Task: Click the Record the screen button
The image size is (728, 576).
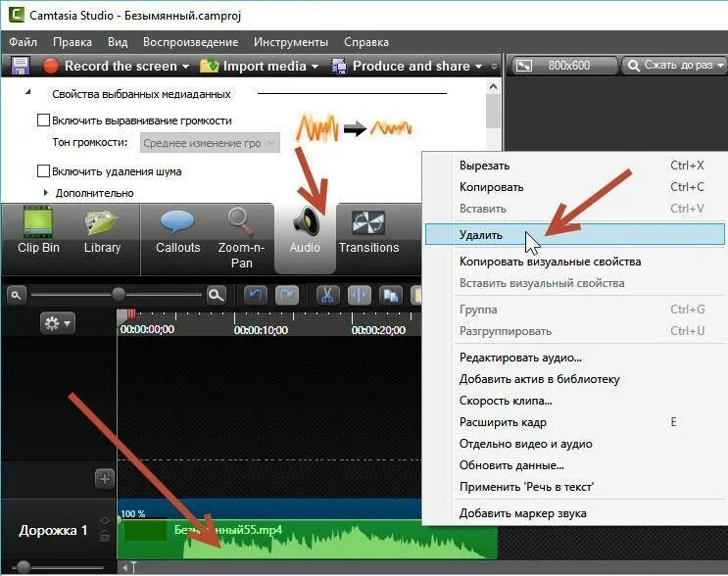Action: [110, 66]
